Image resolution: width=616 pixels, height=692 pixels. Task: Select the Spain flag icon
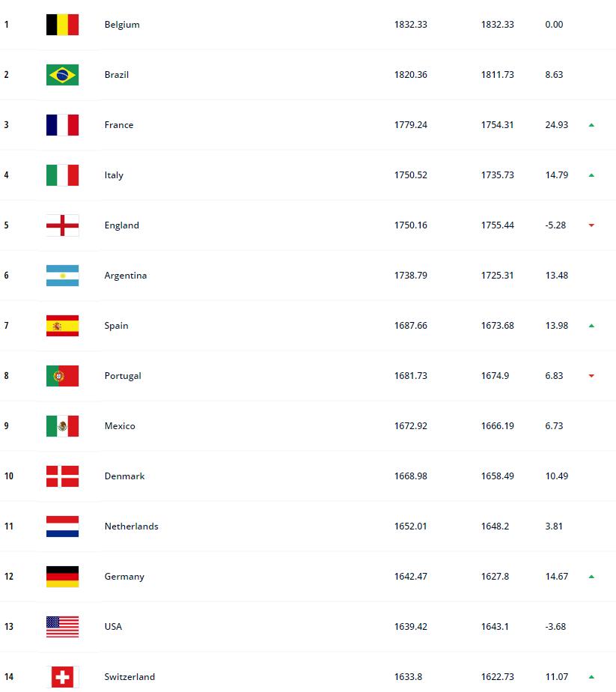(62, 326)
